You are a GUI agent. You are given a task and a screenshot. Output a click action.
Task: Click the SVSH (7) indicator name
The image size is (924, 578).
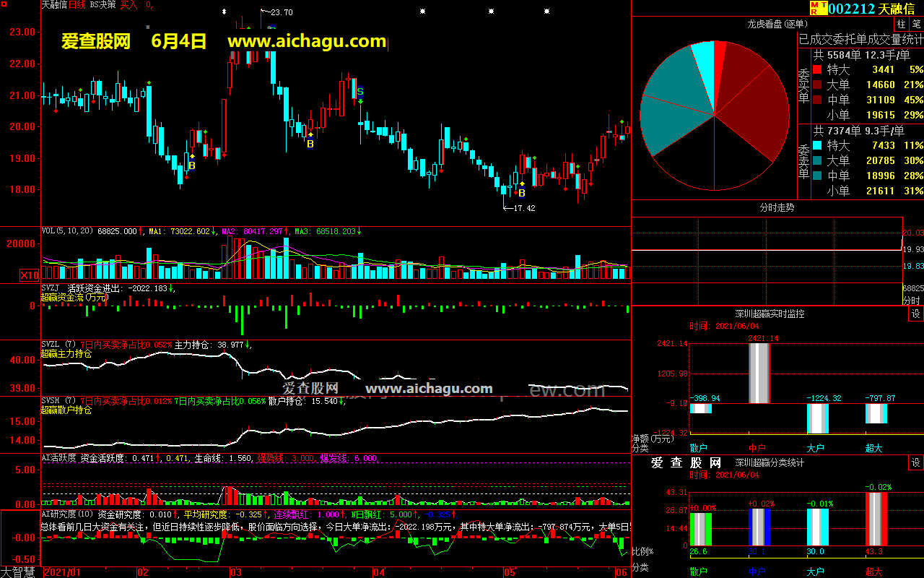[58, 400]
